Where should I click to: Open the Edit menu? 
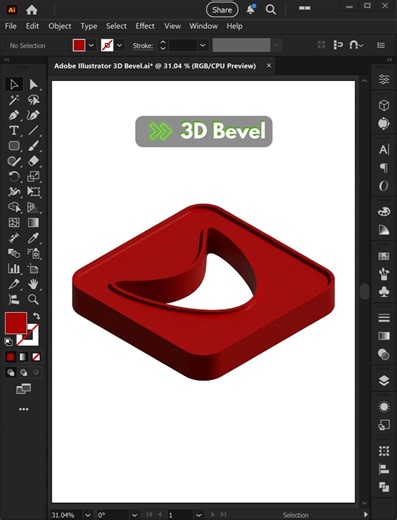(x=32, y=26)
